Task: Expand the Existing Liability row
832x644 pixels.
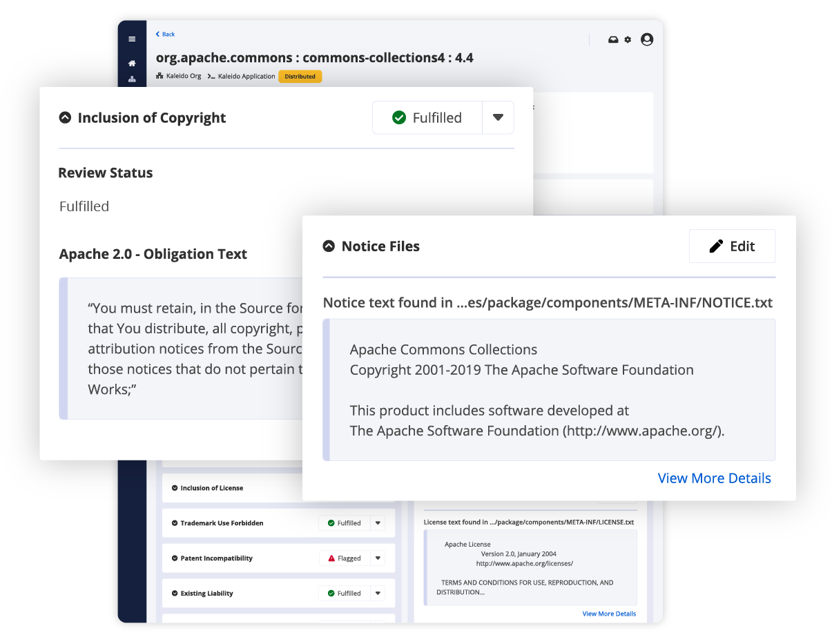Action: point(175,594)
